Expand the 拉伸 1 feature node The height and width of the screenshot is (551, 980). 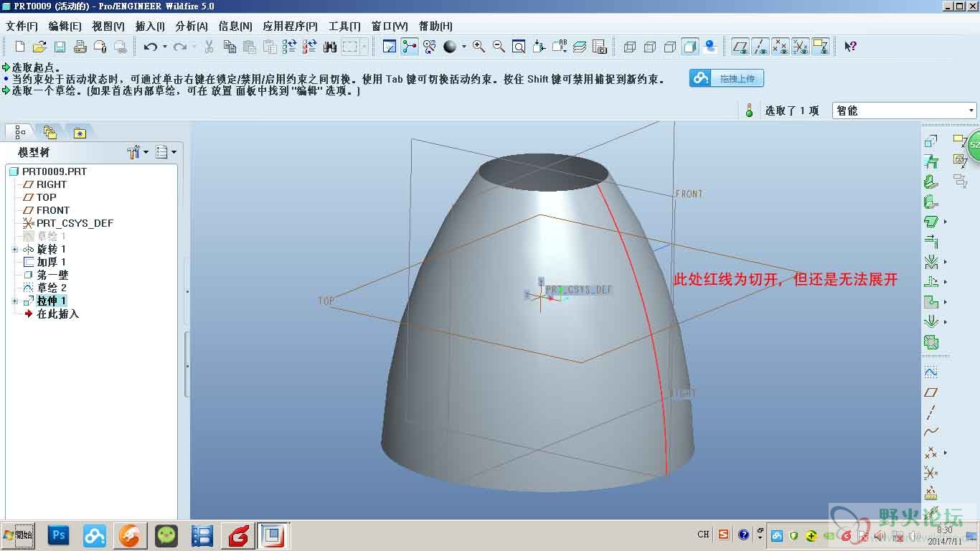(15, 301)
